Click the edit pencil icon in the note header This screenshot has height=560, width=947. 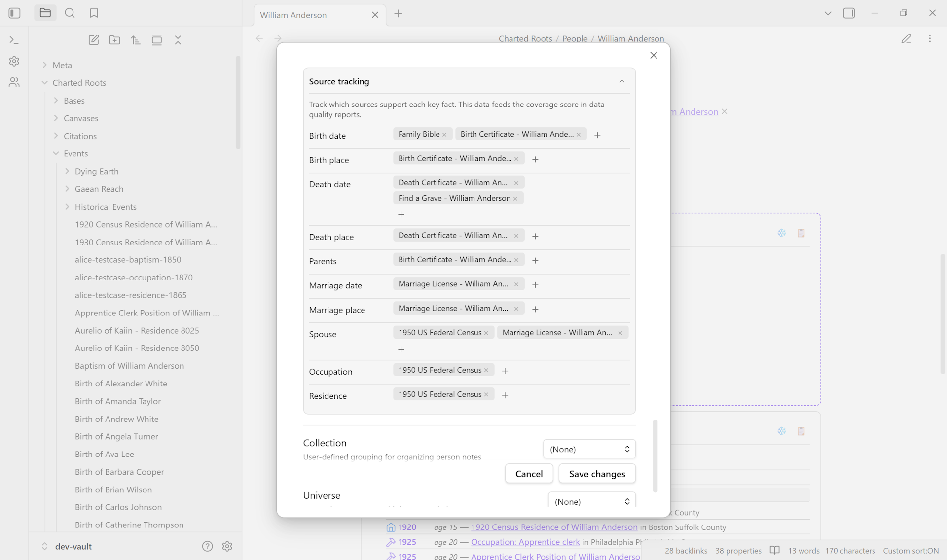pos(906,38)
